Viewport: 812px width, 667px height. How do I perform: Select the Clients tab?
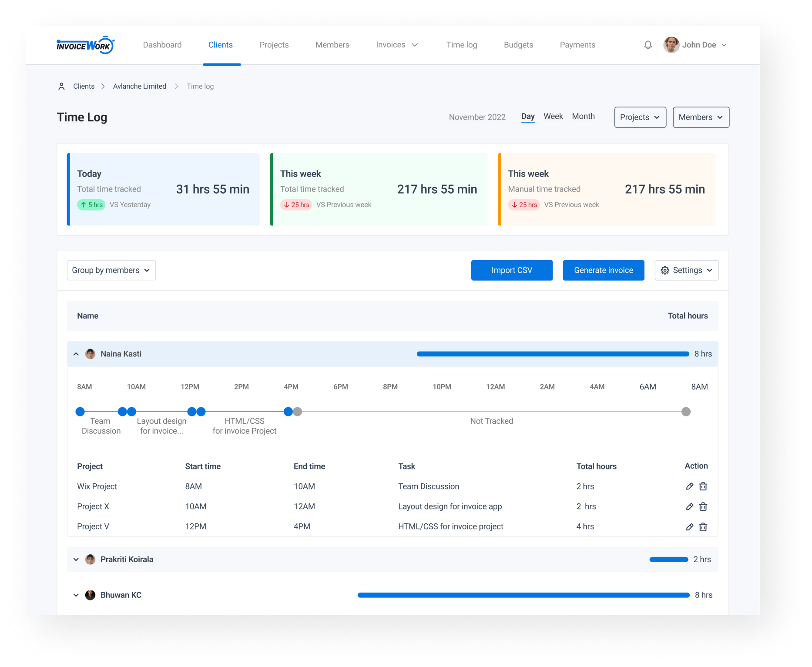coord(221,45)
